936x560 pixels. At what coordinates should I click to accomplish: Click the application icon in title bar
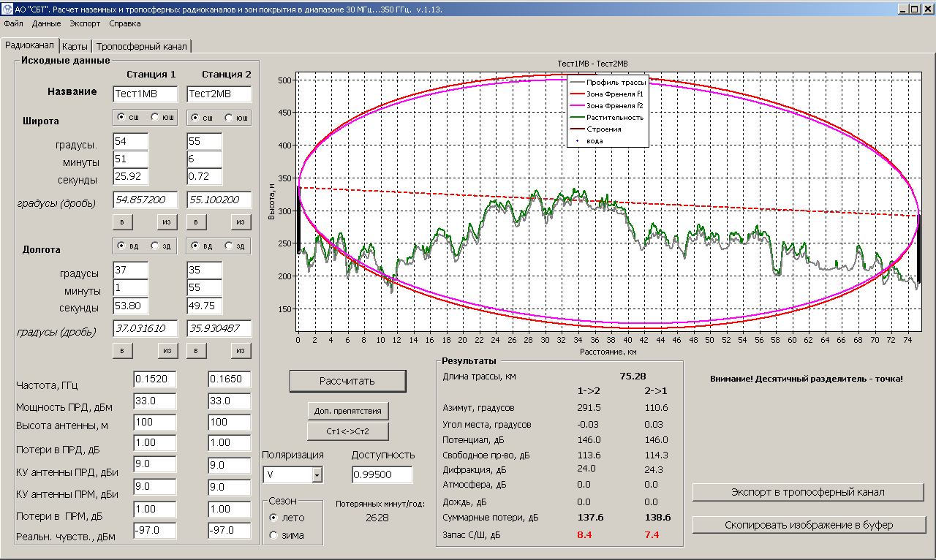coord(7,9)
